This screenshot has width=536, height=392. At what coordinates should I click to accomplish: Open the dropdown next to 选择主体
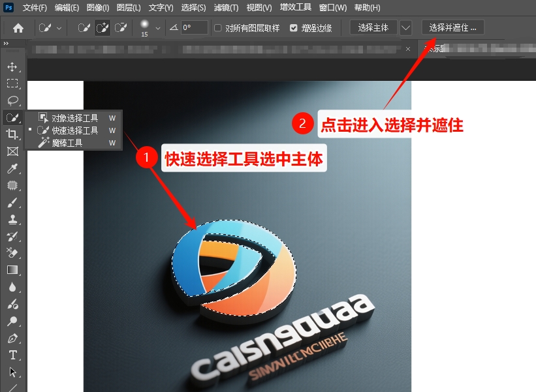click(405, 28)
